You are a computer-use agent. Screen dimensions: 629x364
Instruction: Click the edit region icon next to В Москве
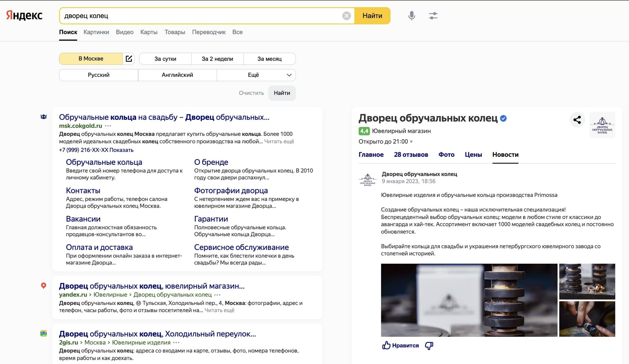click(x=129, y=59)
